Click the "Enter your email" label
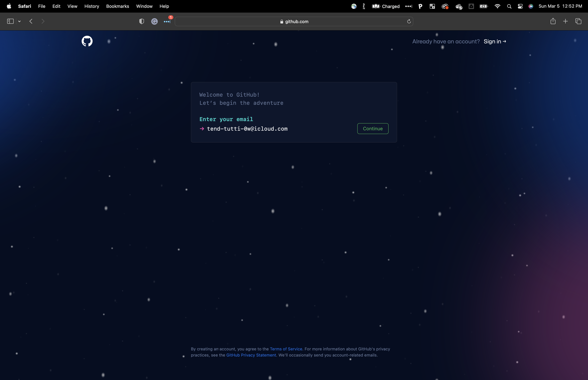588x380 pixels. [226, 119]
